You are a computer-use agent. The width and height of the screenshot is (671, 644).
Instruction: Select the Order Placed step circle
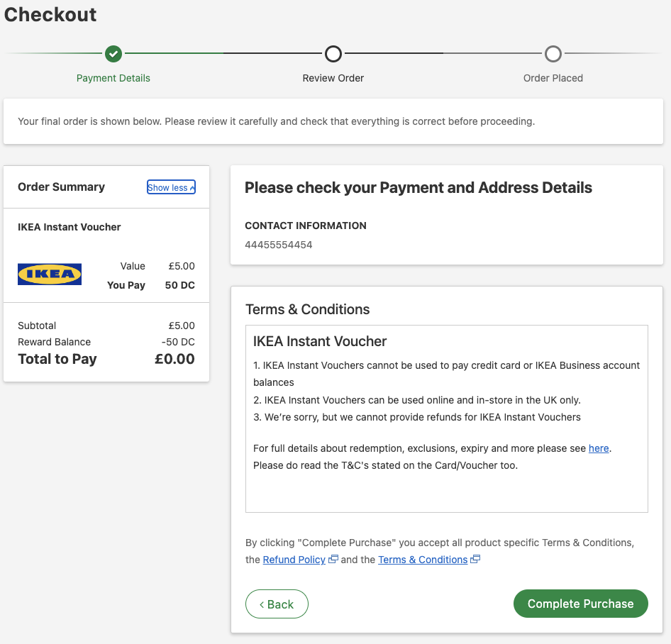pyautogui.click(x=553, y=53)
